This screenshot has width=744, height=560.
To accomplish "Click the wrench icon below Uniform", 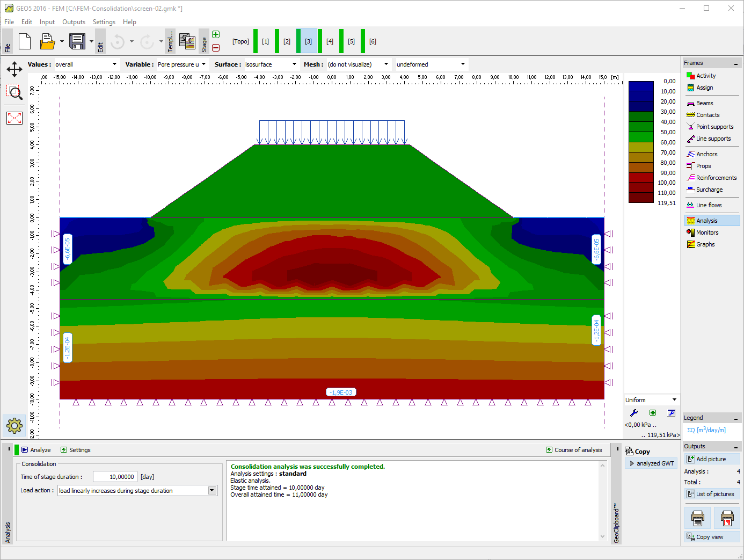I will tap(633, 413).
